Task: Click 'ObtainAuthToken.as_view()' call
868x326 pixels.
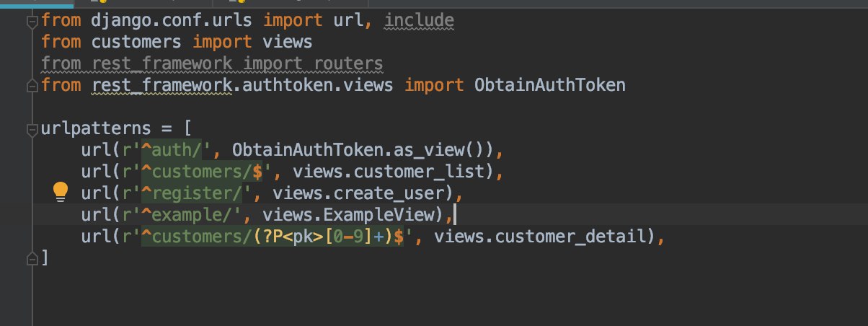Action: [362, 151]
